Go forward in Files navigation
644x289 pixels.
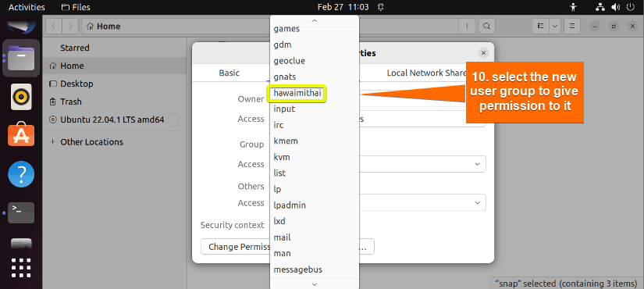[70, 27]
